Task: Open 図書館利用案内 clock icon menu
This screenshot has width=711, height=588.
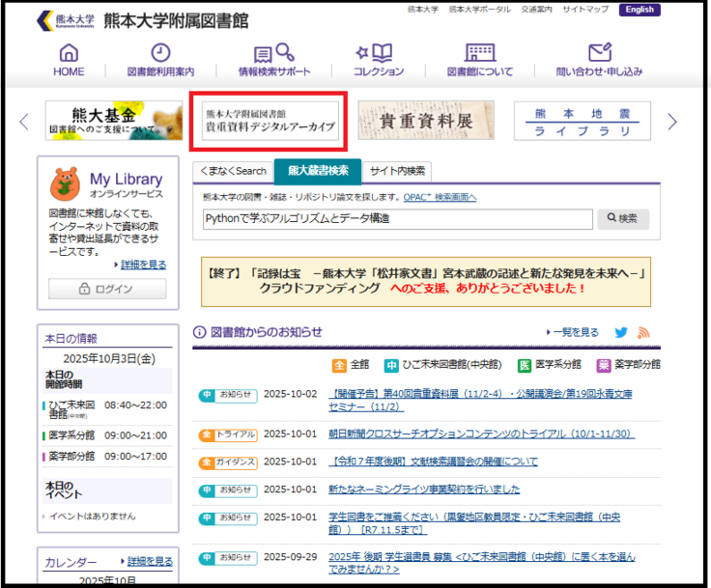Action: [160, 53]
